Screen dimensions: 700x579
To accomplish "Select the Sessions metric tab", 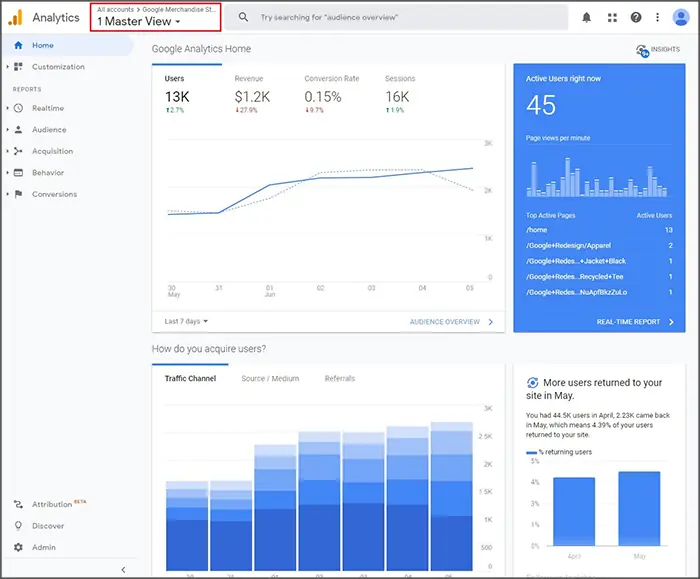I will (x=400, y=95).
